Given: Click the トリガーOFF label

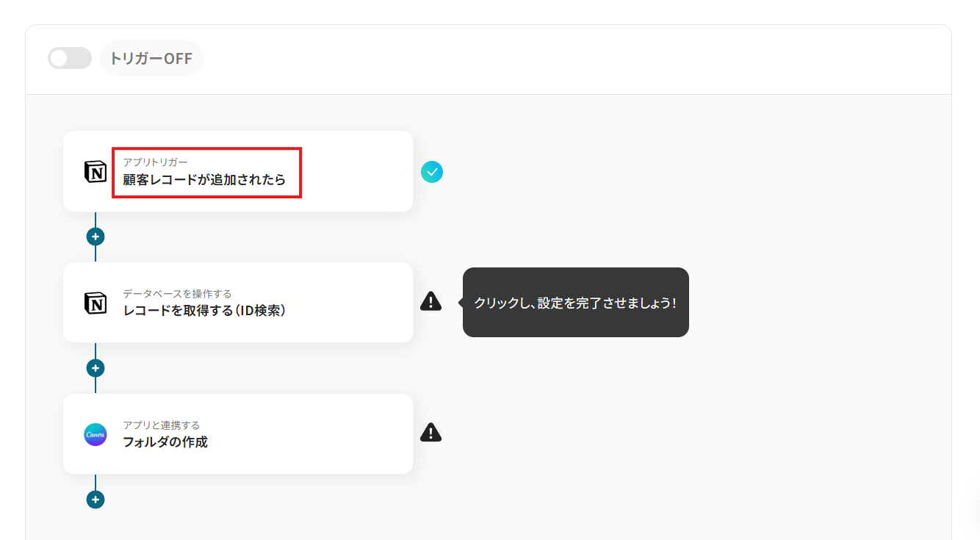Looking at the screenshot, I should pyautogui.click(x=151, y=59).
